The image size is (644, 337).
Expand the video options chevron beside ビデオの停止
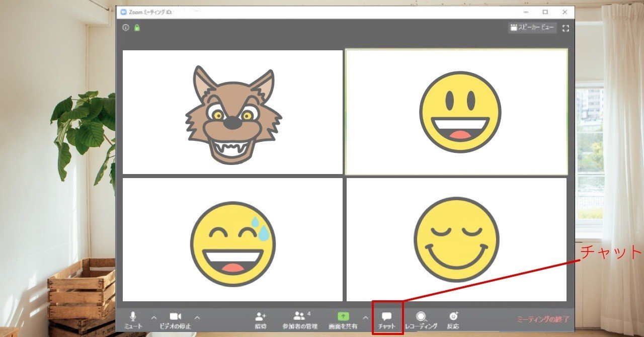pyautogui.click(x=197, y=317)
